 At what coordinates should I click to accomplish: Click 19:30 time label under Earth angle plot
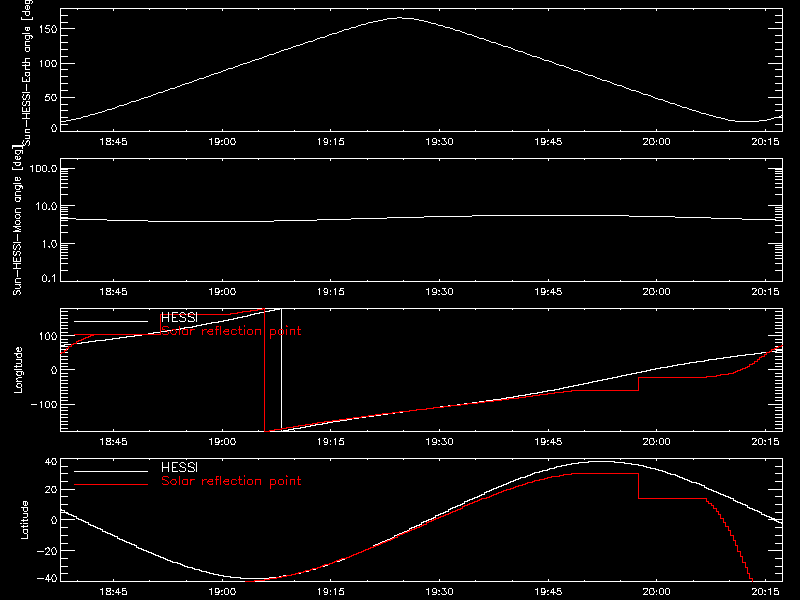439,142
